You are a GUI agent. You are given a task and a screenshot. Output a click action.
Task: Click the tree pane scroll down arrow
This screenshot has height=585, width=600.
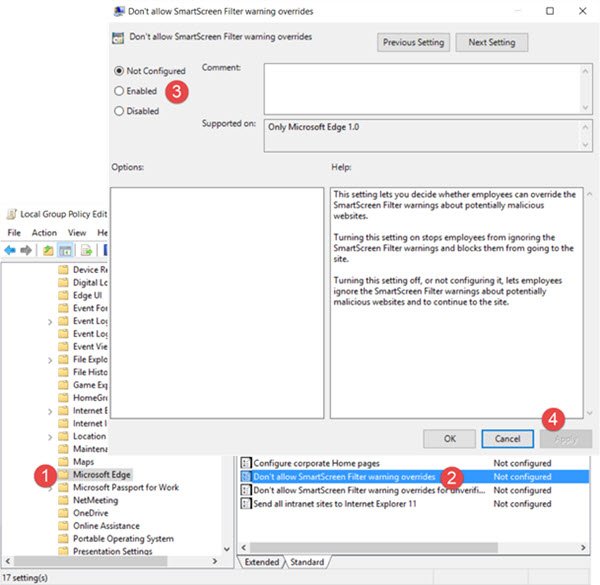pyautogui.click(x=227, y=549)
